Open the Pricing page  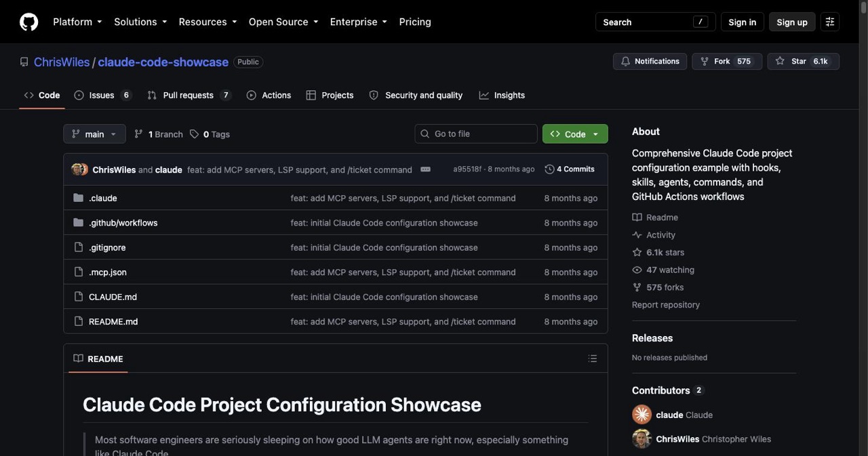[415, 22]
